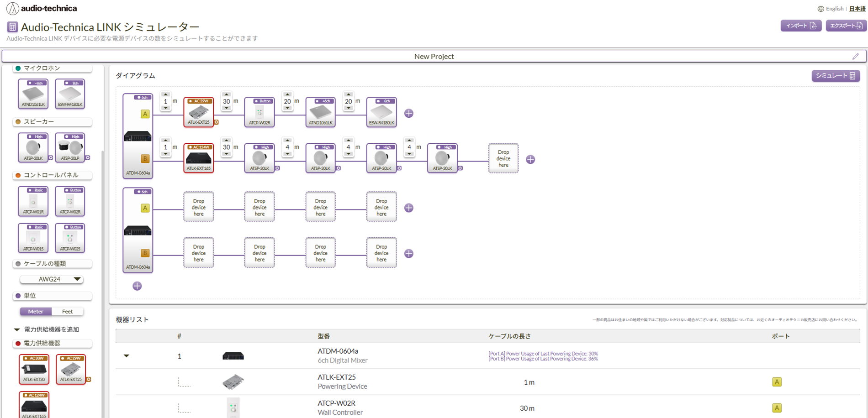The height and width of the screenshot is (418, 868).
Task: Collapse the 電力供給機器を追加 section
Action: (16, 329)
